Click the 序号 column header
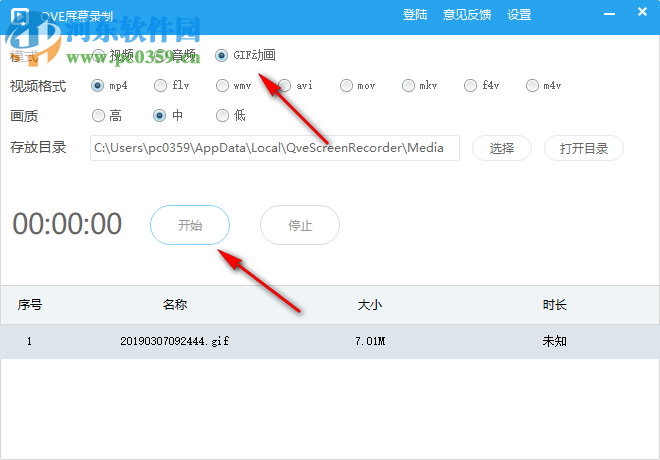660x460 pixels. click(30, 305)
